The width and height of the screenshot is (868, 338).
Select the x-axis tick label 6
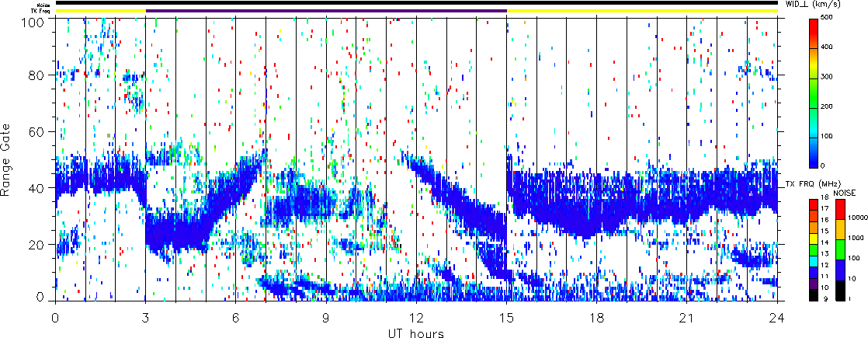(236, 318)
